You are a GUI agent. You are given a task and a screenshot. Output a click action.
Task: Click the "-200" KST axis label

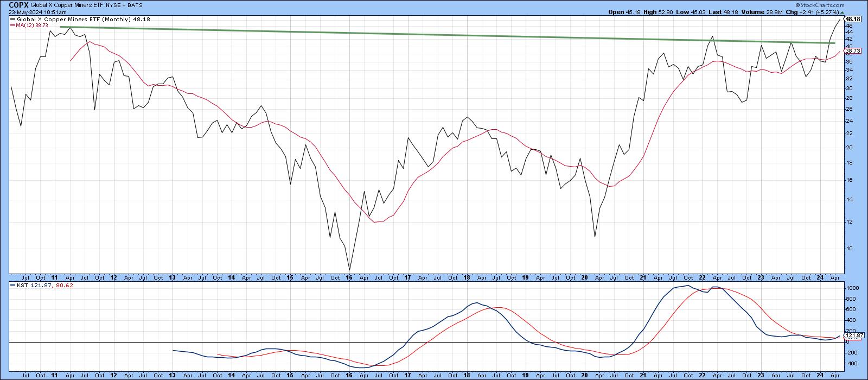tap(851, 352)
